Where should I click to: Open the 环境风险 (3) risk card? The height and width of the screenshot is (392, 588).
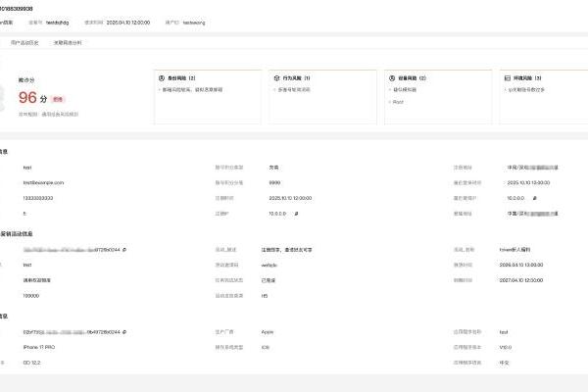(544, 97)
